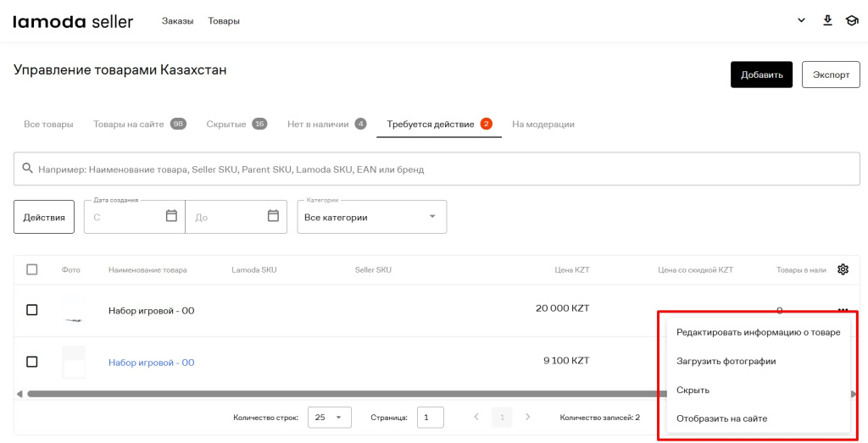
Task: Expand the header account chevron dropdown
Action: click(x=801, y=20)
